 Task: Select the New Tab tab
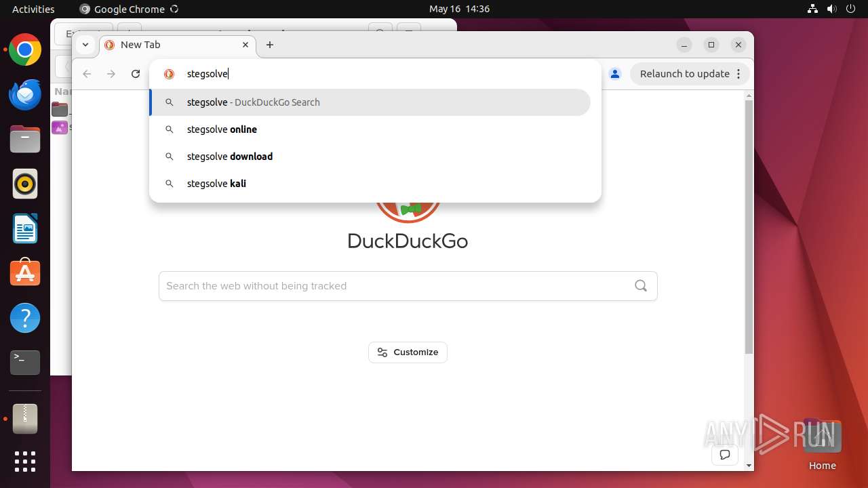178,45
